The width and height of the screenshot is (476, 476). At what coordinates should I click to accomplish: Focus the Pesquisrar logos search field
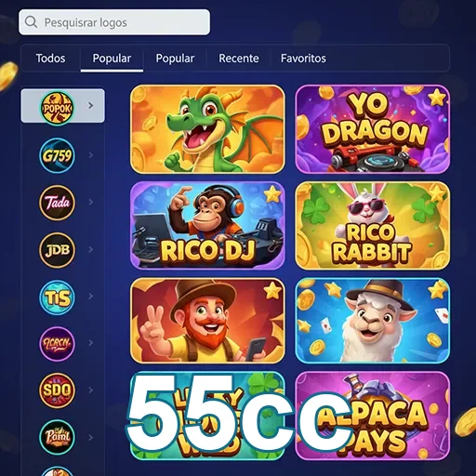click(114, 22)
